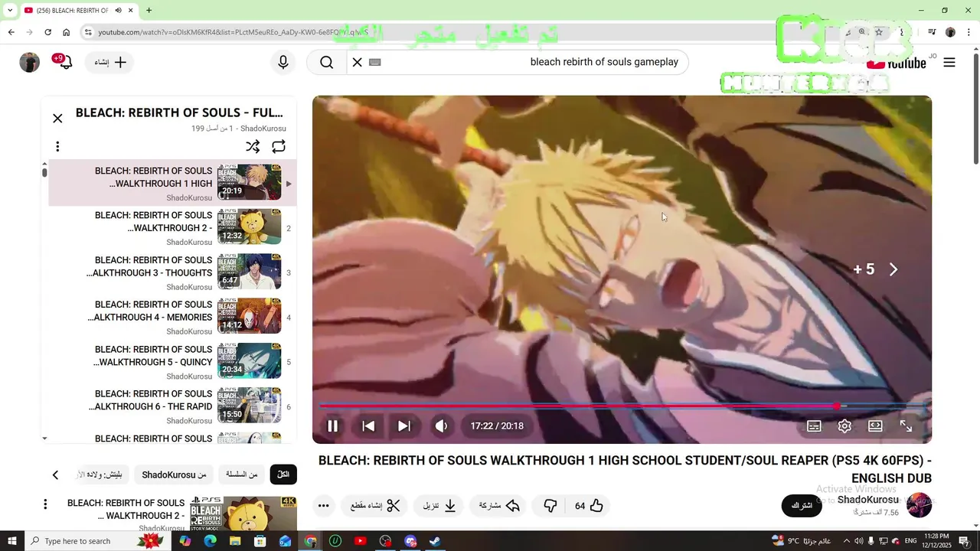Open Steam from taskbar
This screenshot has height=551, width=980.
pyautogui.click(x=435, y=541)
